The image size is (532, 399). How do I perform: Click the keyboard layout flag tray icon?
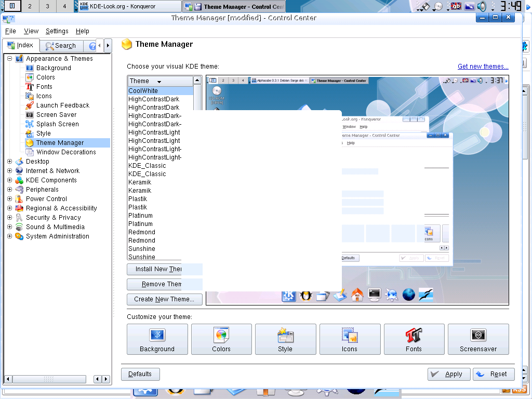456,6
